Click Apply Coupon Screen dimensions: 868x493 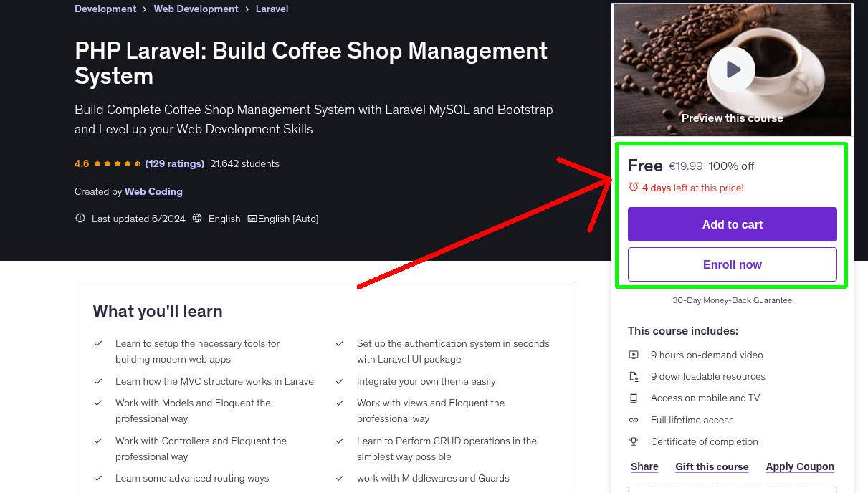coord(800,466)
